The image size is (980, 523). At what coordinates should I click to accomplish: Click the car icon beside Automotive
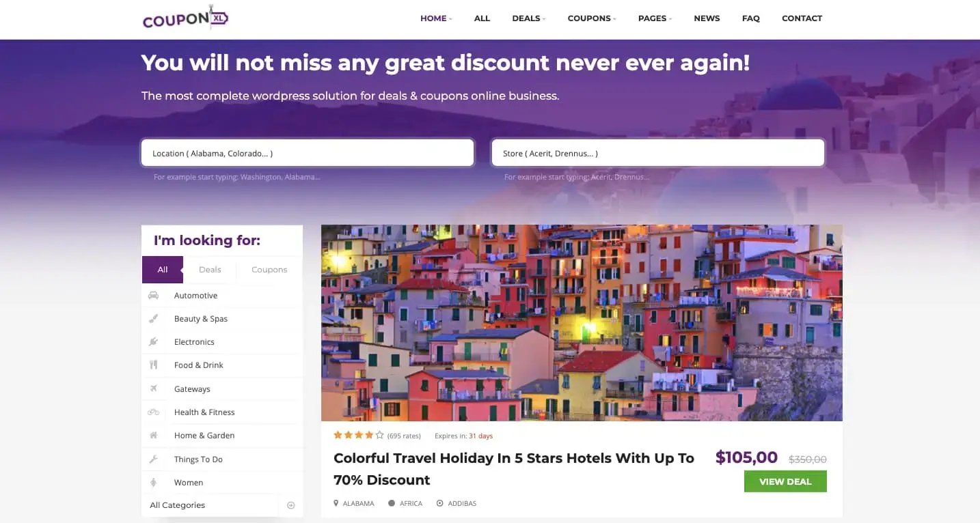[154, 296]
